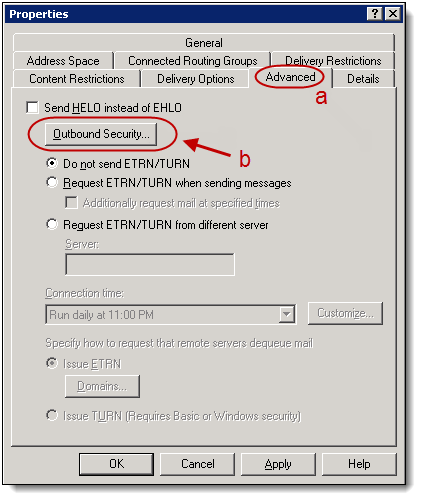The width and height of the screenshot is (423, 502).
Task: Switch to Content Restrictions tab
Action: [x=77, y=79]
